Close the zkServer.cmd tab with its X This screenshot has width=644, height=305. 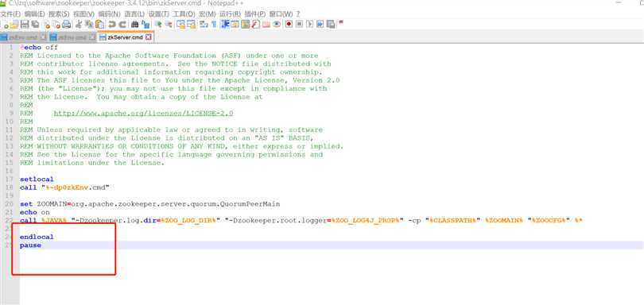pos(149,37)
